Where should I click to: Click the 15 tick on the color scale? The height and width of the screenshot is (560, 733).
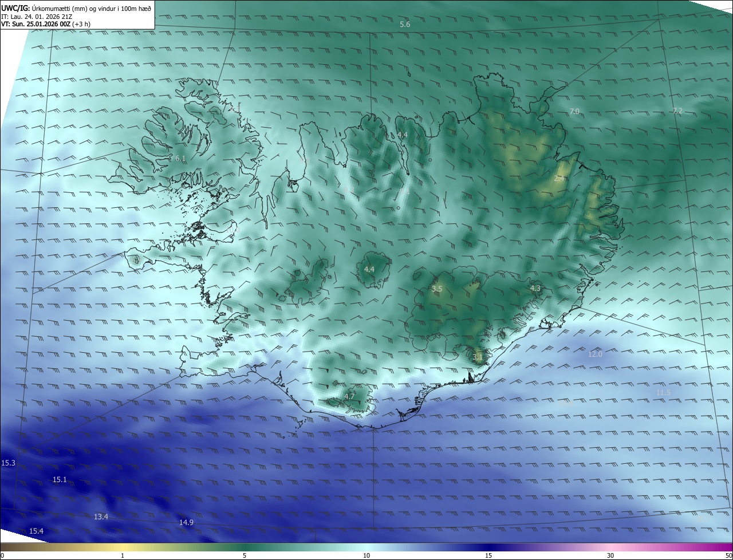click(x=488, y=555)
